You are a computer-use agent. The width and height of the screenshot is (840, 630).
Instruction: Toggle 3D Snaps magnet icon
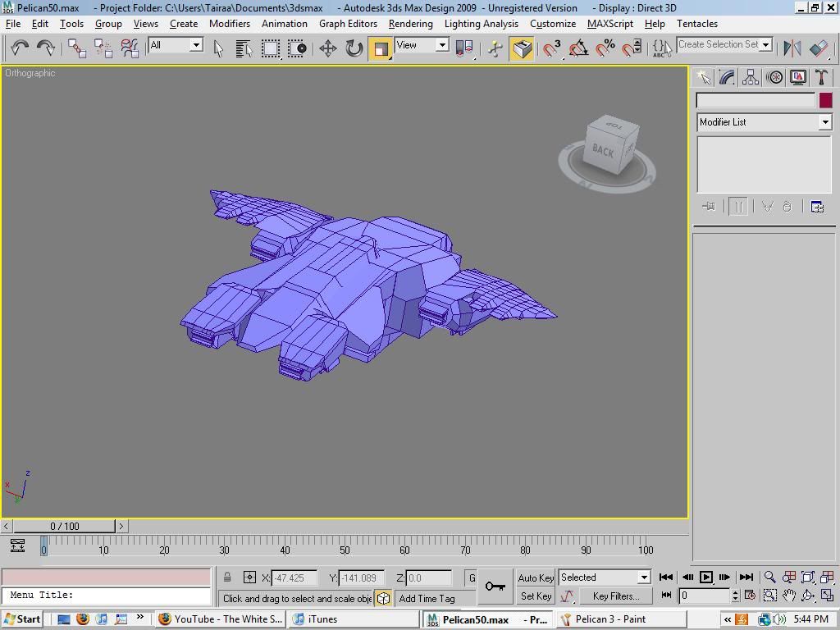click(552, 48)
